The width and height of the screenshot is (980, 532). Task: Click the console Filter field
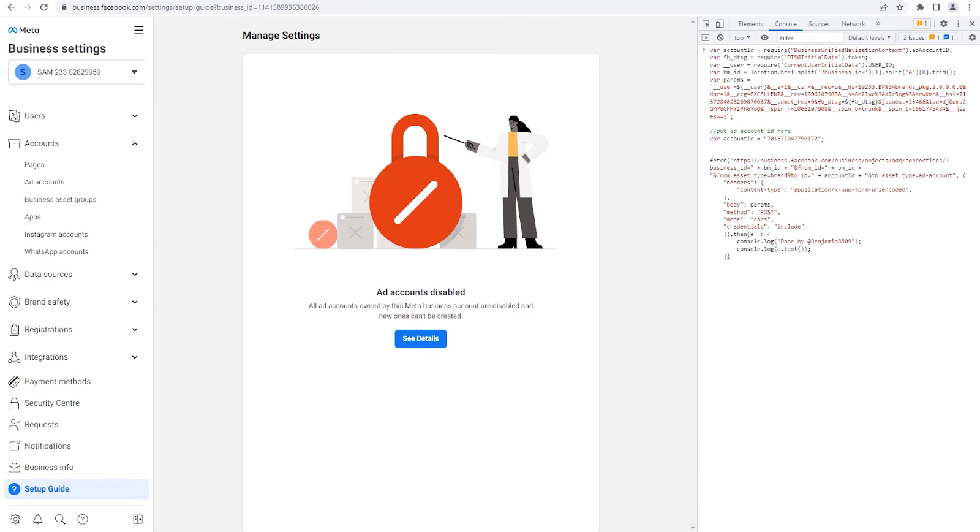(810, 38)
